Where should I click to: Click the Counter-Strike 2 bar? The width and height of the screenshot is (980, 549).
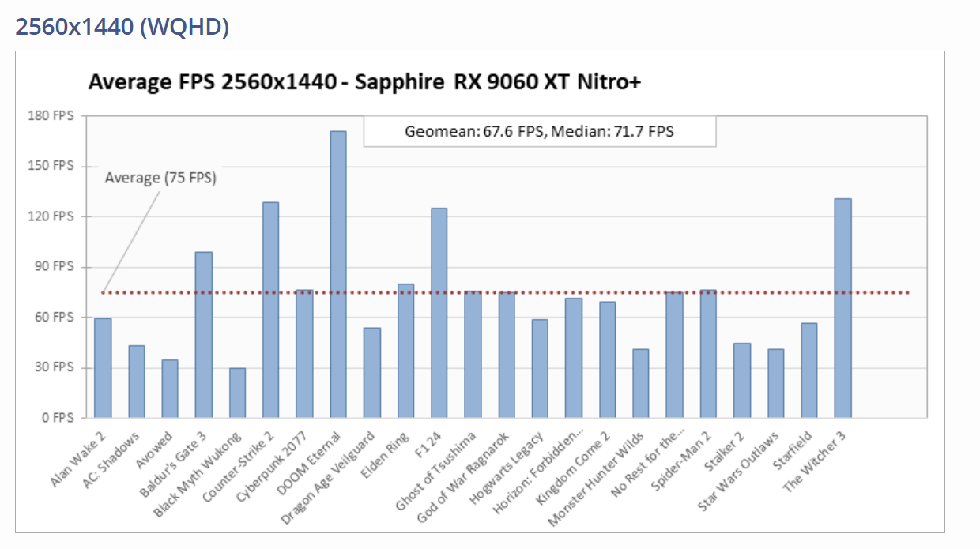(x=271, y=310)
